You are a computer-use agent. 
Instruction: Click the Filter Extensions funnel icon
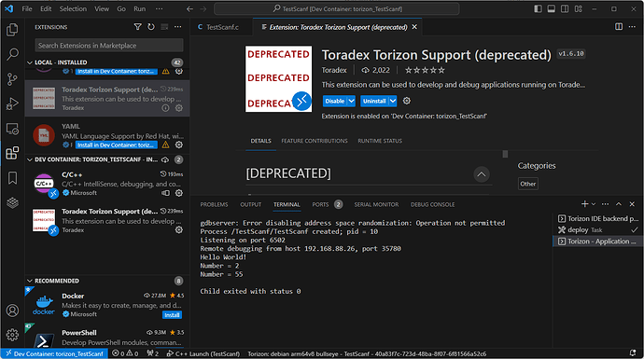[137, 27]
